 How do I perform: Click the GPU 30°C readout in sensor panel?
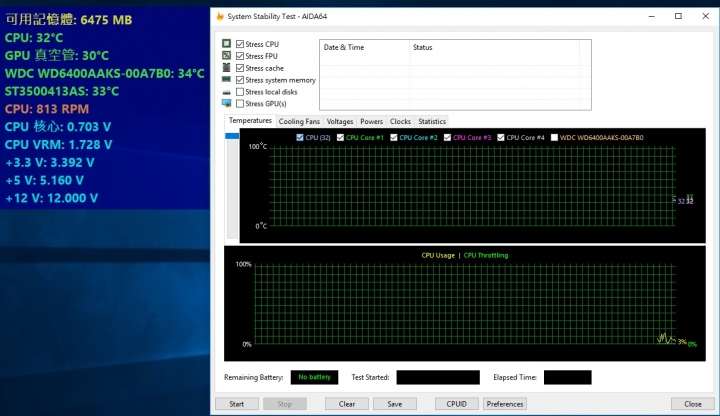click(x=56, y=56)
